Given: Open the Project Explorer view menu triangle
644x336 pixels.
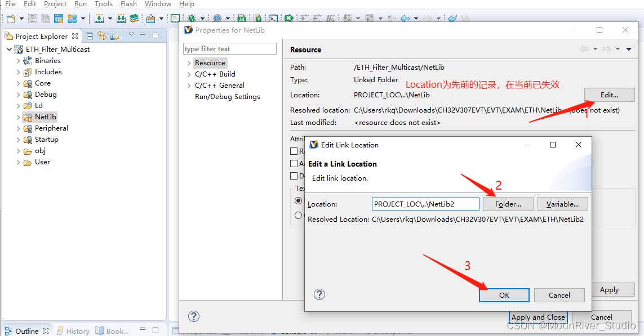Looking at the screenshot, I should 131,34.
